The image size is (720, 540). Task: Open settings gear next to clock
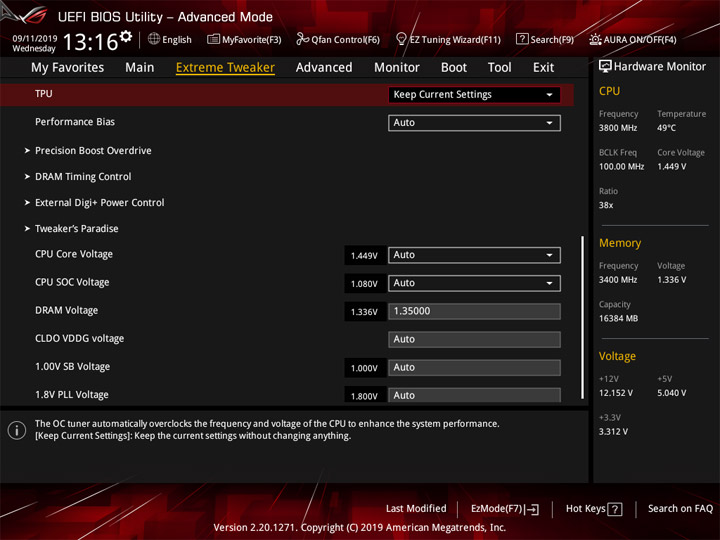[x=126, y=36]
